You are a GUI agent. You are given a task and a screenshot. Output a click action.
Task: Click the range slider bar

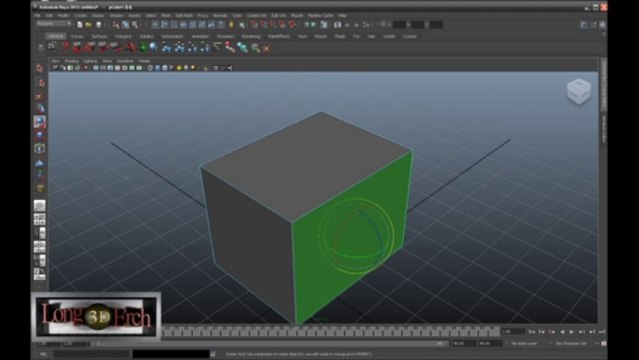(269, 344)
